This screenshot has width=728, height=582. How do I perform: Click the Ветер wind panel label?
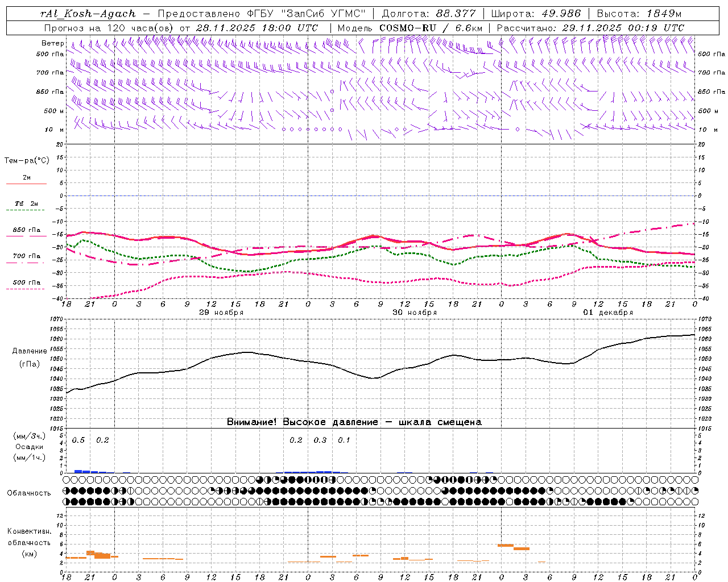click(52, 43)
